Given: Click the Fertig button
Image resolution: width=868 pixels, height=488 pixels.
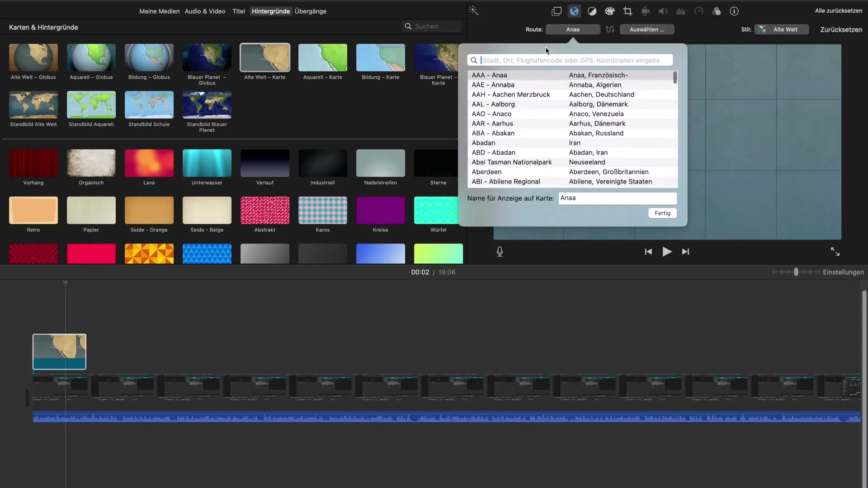Looking at the screenshot, I should click(x=662, y=213).
